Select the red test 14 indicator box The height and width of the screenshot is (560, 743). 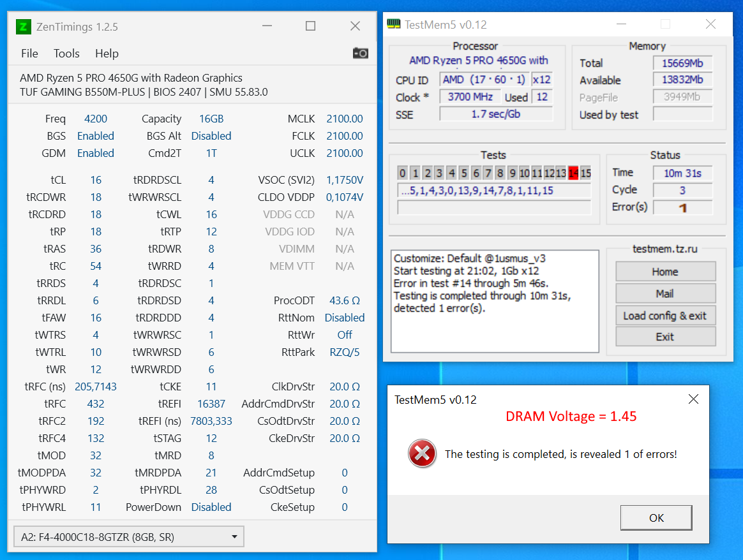[573, 173]
